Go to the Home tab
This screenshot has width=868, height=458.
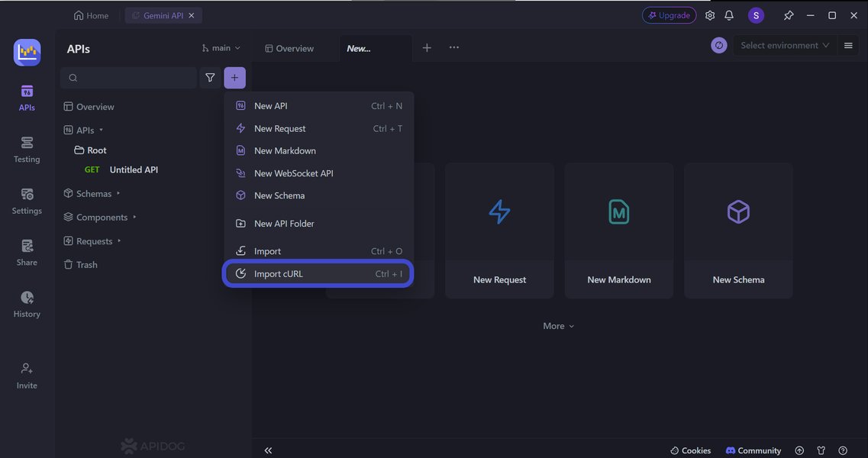point(92,15)
